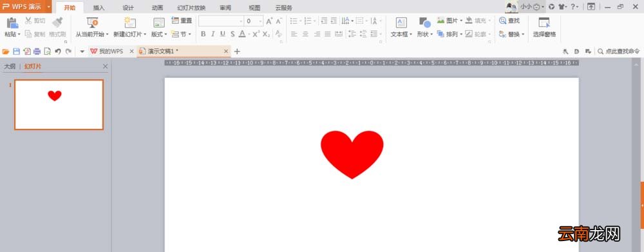The image size is (644, 252).
Task: Open the Design (设计) ribbon tab
Action: coord(128,8)
